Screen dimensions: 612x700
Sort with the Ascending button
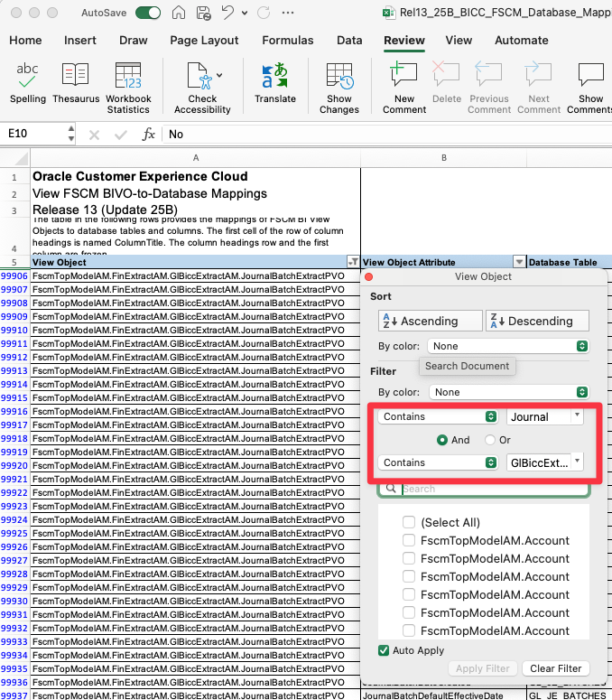pyautogui.click(x=429, y=321)
